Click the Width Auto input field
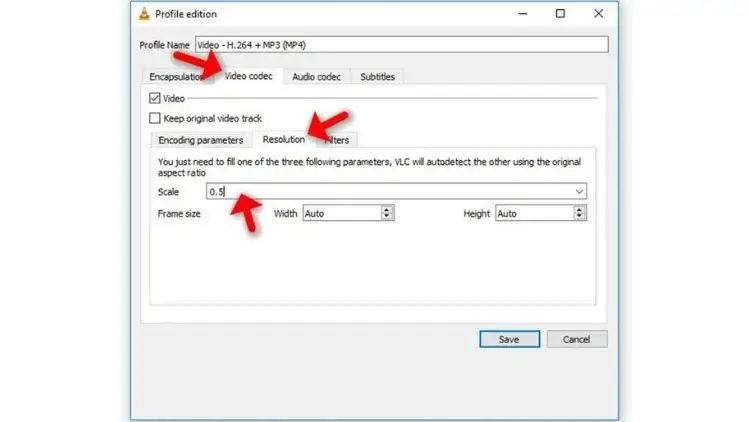 coord(340,213)
